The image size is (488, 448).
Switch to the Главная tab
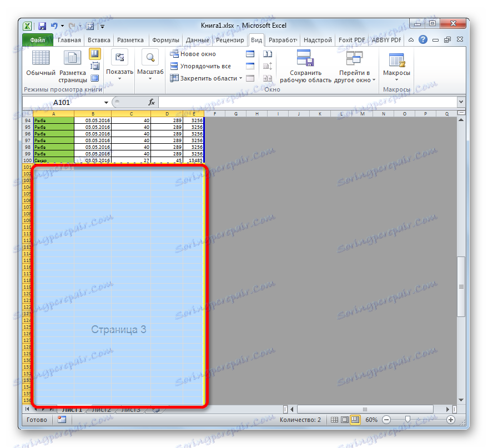coord(69,40)
